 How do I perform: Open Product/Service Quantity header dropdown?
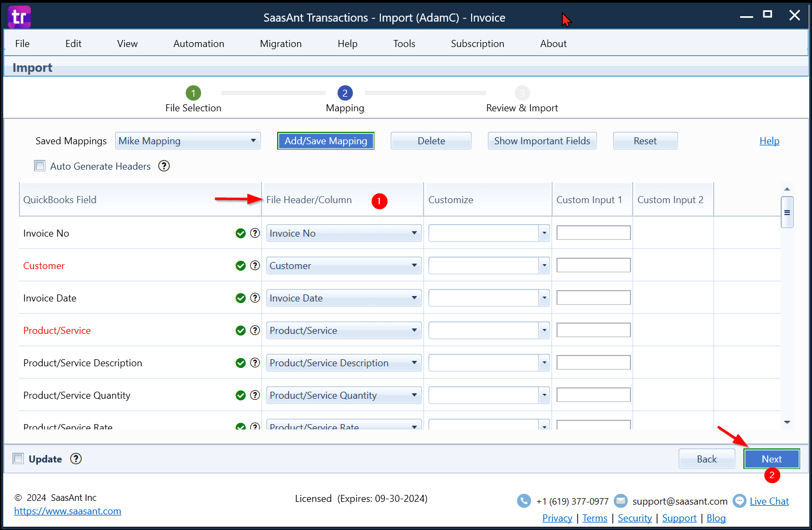(x=344, y=395)
